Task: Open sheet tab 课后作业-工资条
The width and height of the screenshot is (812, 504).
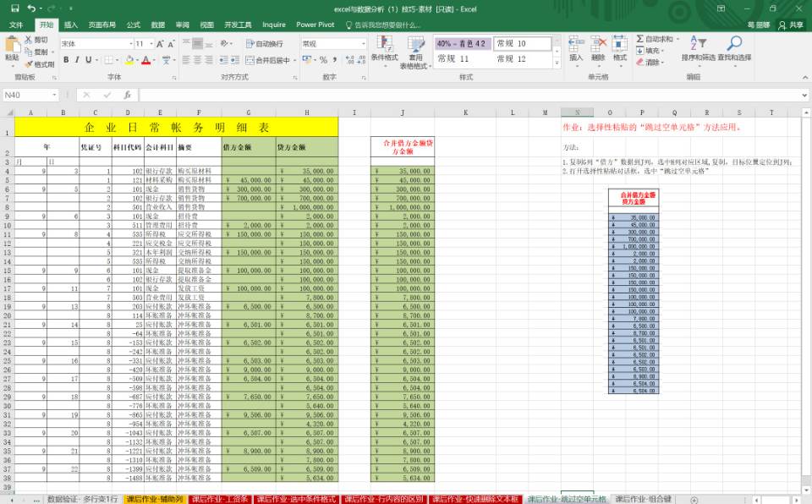Action: (x=220, y=499)
